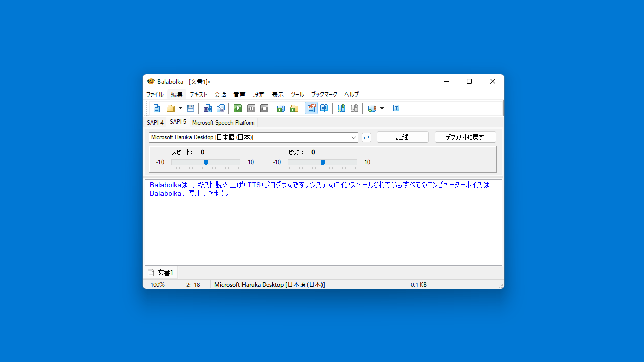Click read selected text icon
Screen dimensions: 644x362
coord(281,108)
